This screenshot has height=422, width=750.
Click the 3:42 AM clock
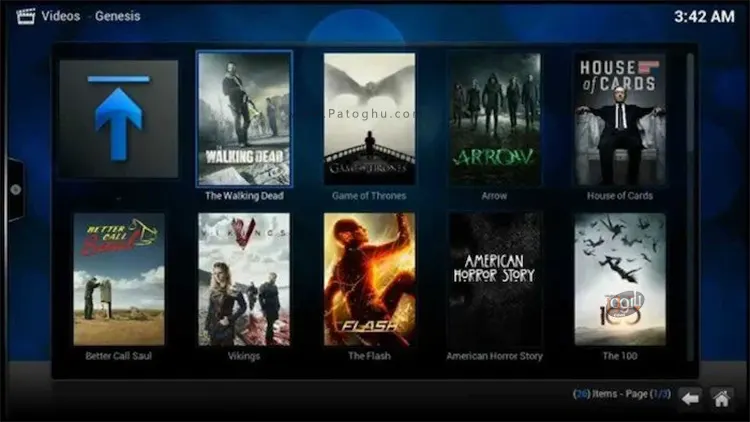point(704,17)
